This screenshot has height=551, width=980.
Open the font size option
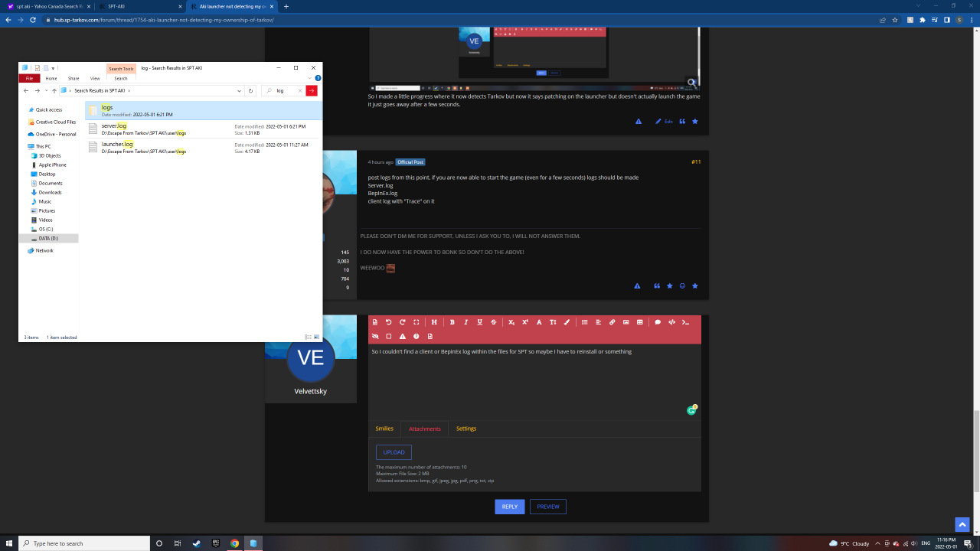click(x=553, y=322)
